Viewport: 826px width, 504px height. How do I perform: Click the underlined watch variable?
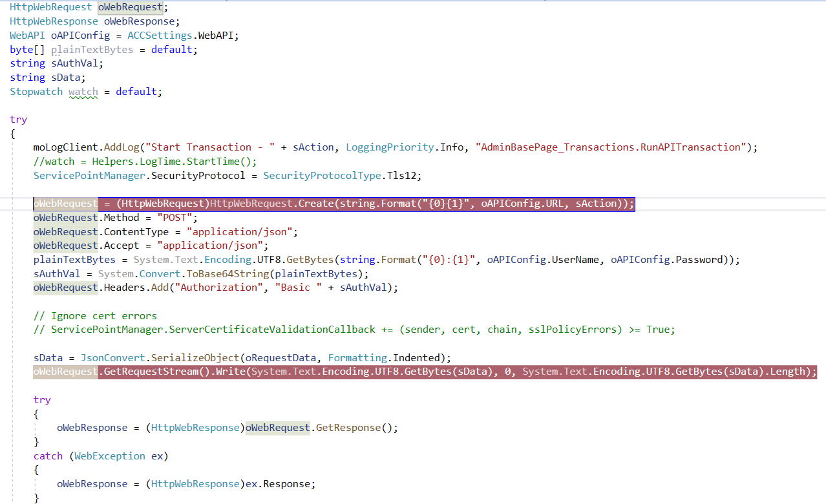[x=83, y=91]
